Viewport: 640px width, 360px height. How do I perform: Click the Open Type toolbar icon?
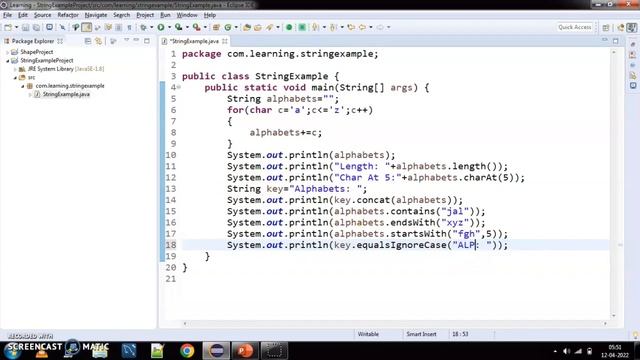[247, 27]
